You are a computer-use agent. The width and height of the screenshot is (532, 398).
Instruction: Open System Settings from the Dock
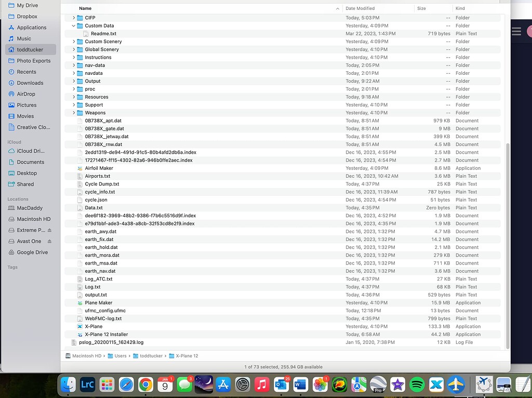(243, 384)
